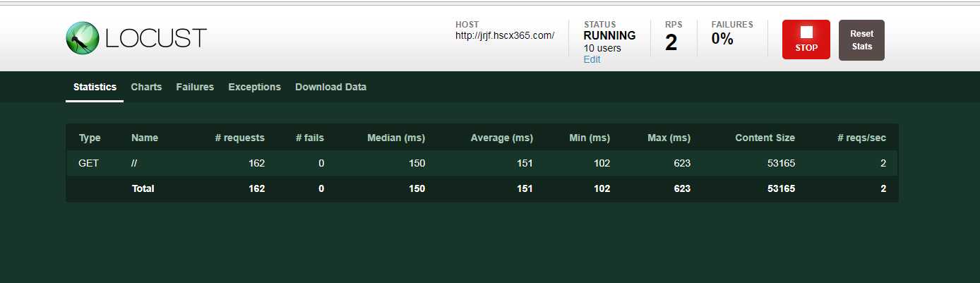Sort table by Type column header
This screenshot has height=283, width=980.
90,138
